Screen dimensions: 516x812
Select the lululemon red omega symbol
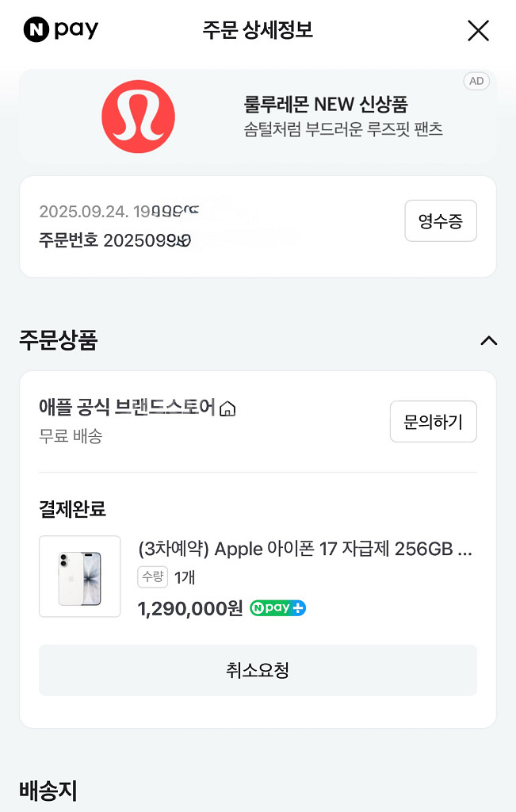(x=139, y=115)
